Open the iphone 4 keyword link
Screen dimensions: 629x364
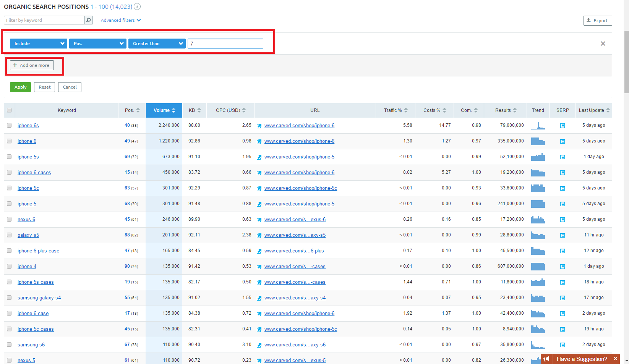[x=27, y=267]
